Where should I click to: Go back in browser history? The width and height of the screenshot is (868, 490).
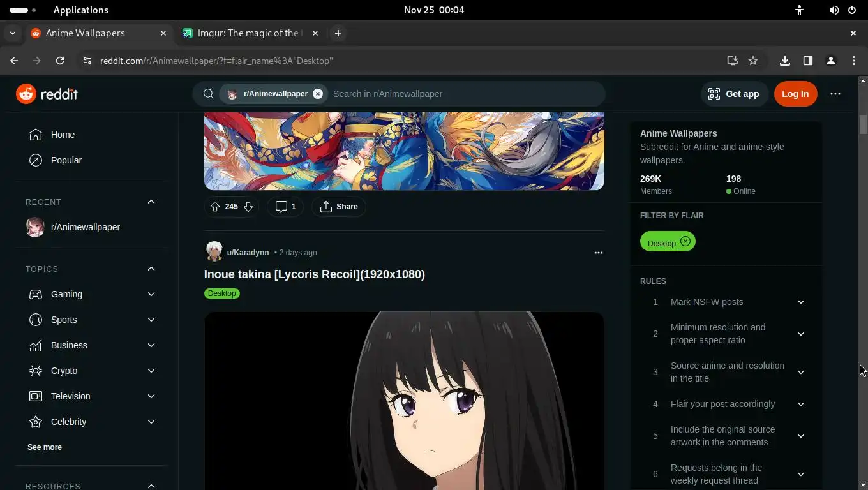coord(14,61)
